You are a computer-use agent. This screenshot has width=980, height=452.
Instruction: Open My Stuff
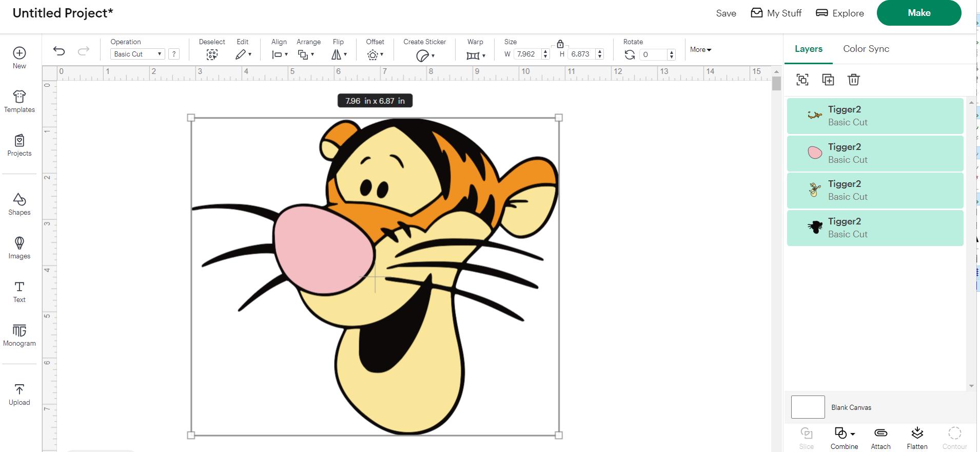coord(776,13)
